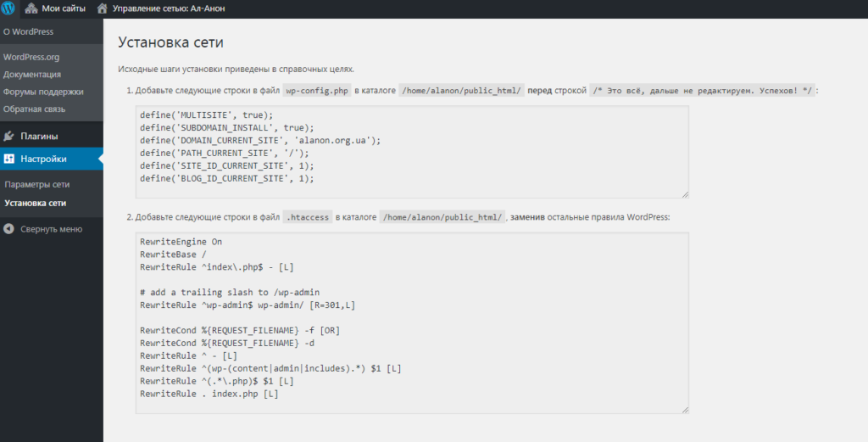This screenshot has width=868, height=442.
Task: Open the О WordPress link
Action: (x=28, y=31)
